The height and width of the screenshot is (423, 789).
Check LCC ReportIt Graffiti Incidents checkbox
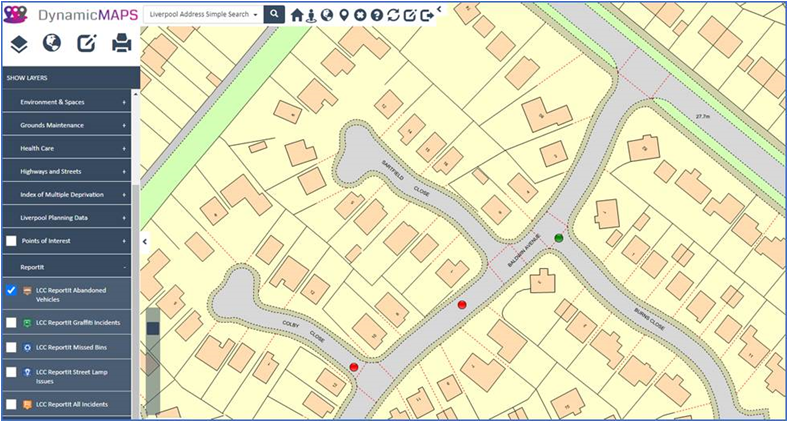pos(11,323)
